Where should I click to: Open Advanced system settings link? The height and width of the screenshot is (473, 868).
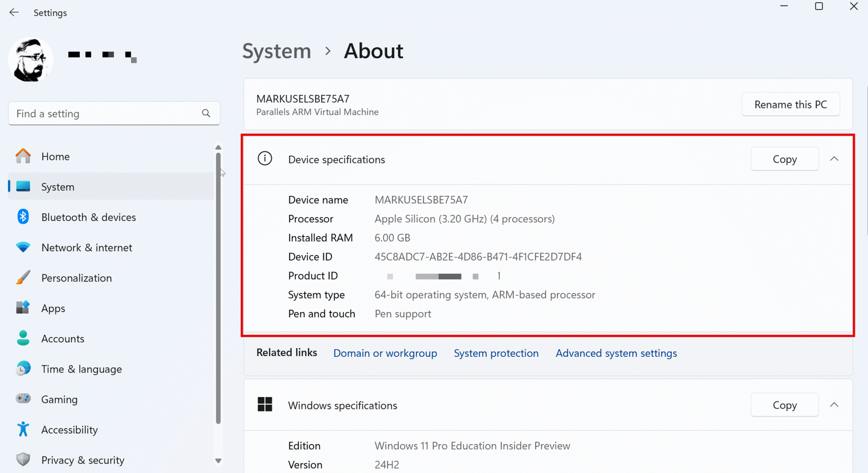point(616,353)
